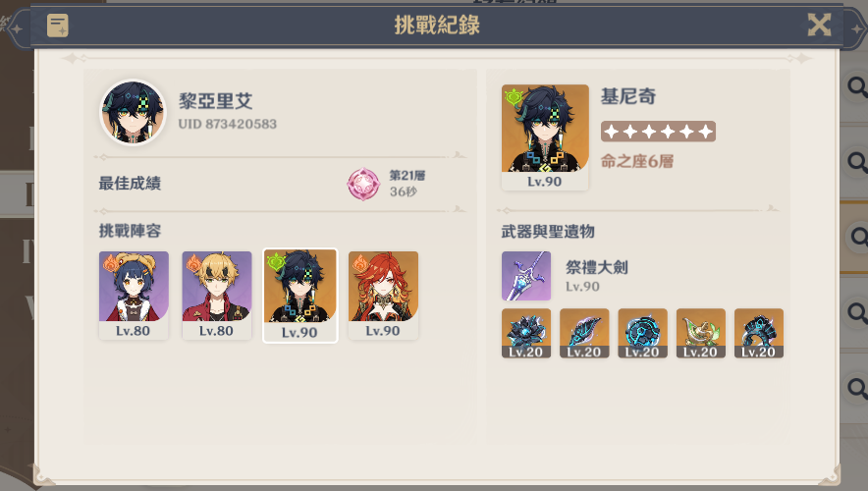Screen dimensions: 868x491
Task: Select highlighted Kinich Lv.90 party portrait
Action: click(x=299, y=296)
